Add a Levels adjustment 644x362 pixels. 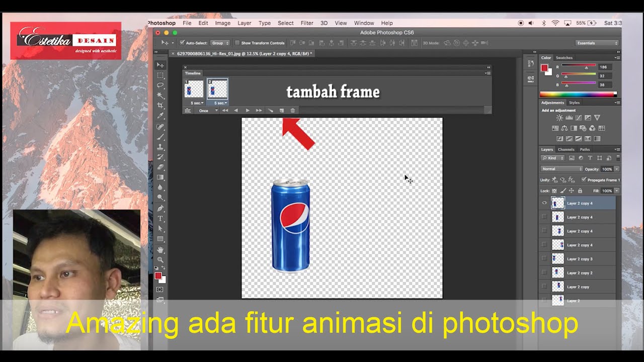(x=569, y=118)
